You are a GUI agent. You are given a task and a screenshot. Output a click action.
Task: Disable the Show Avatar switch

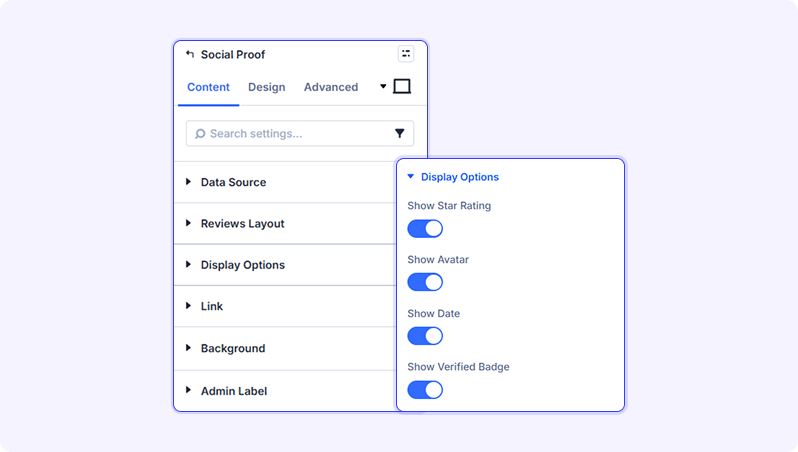coord(425,282)
